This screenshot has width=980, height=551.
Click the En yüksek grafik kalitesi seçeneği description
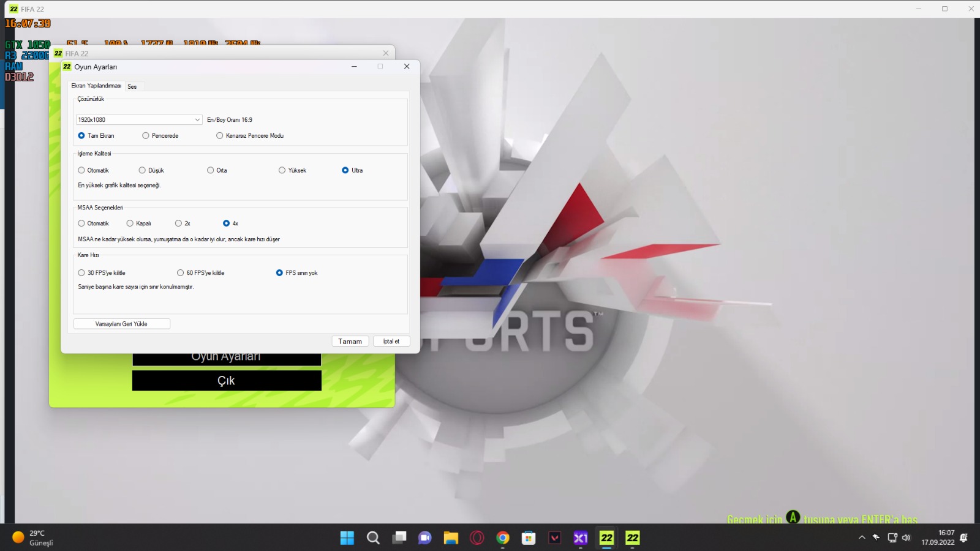[119, 186]
